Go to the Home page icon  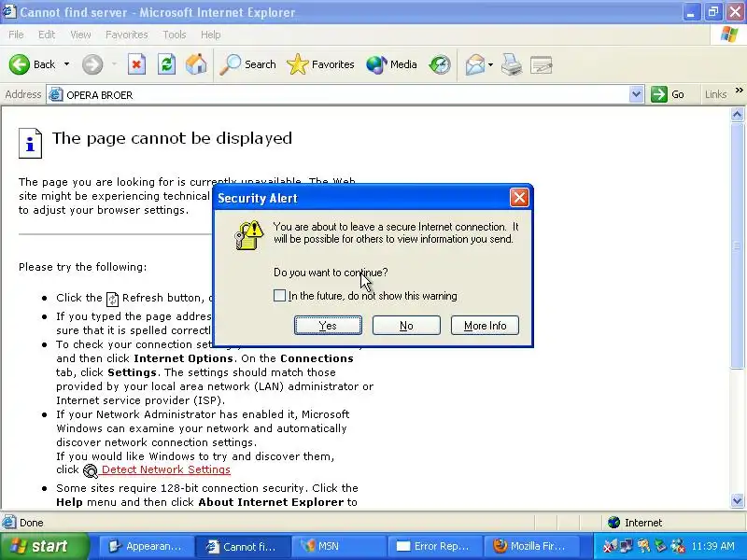click(196, 64)
